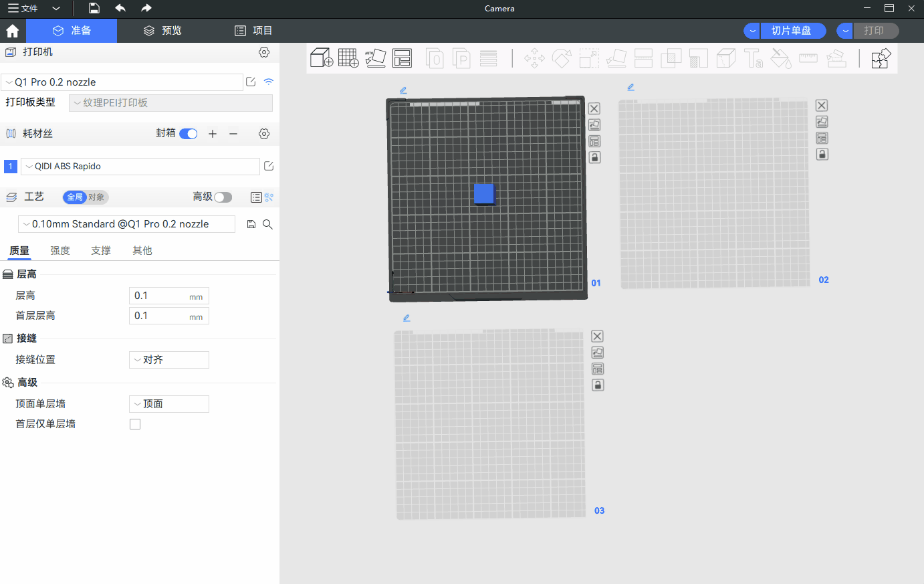Click the Auto orient toolbar icon
The image size is (924, 584).
point(375,58)
